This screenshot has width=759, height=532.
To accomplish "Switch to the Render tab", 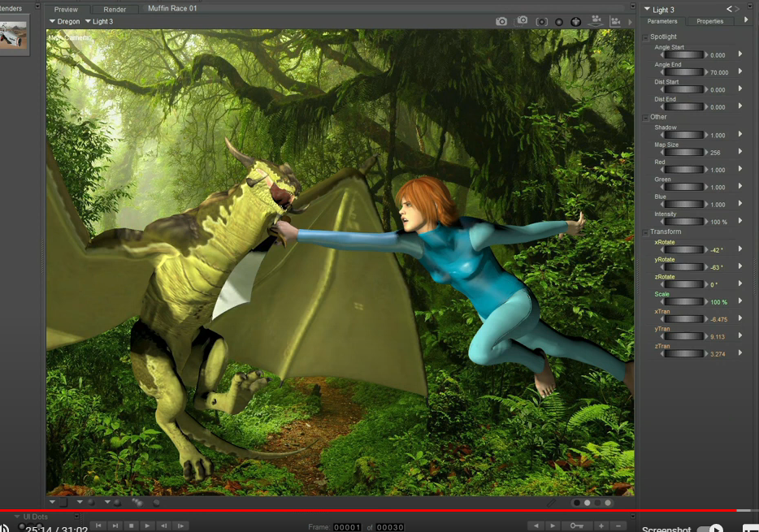I will pos(115,10).
